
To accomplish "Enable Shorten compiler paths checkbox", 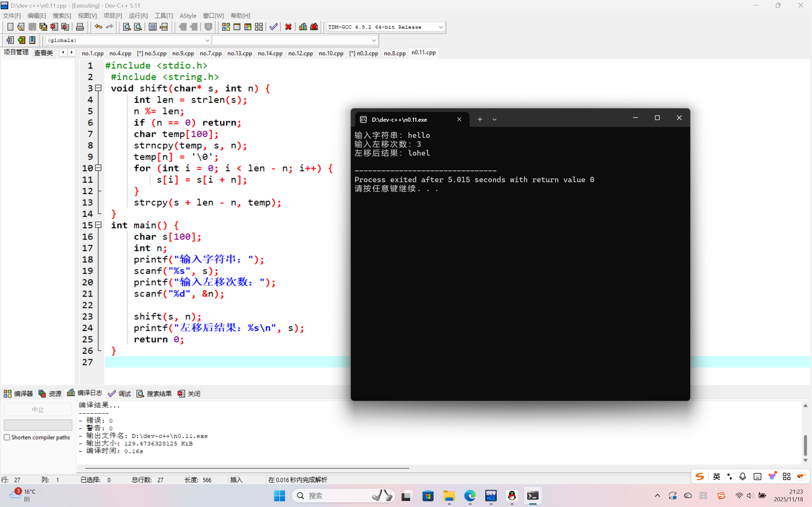I will [x=7, y=437].
